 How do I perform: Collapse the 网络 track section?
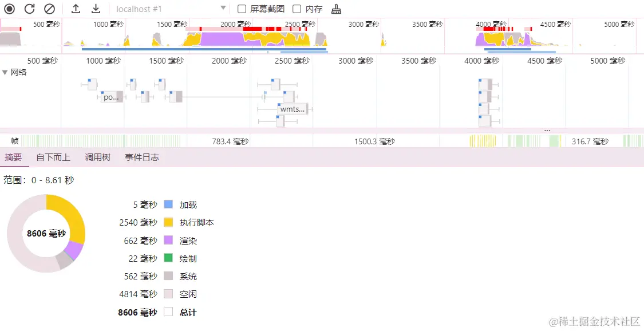coord(5,73)
